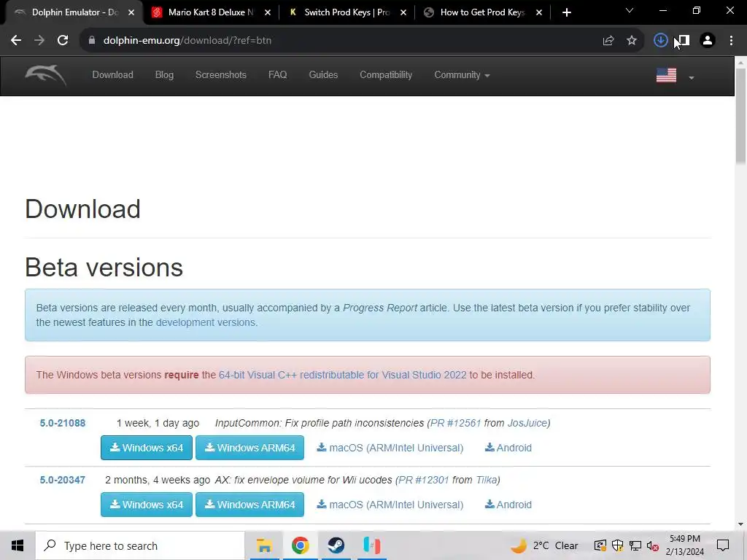Open the Download nav item
The height and width of the screenshot is (560, 747).
pos(113,75)
